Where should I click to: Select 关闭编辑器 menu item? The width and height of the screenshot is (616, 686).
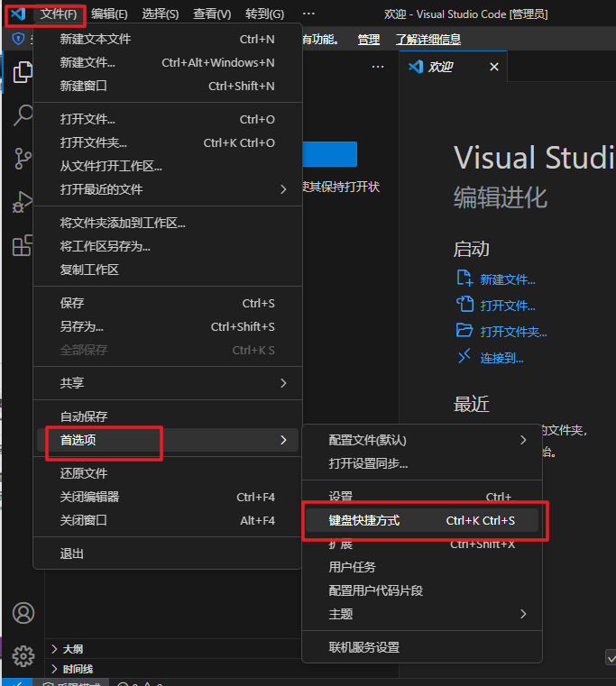click(167, 497)
